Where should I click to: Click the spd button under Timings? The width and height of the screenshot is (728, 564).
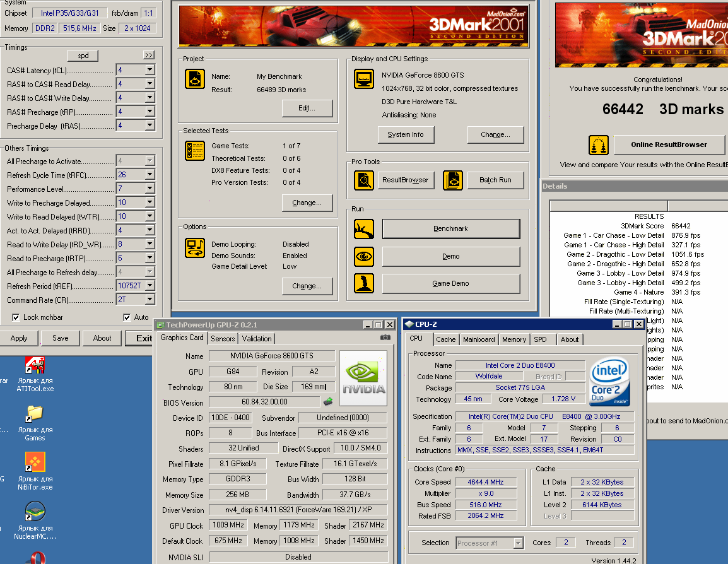(x=83, y=56)
